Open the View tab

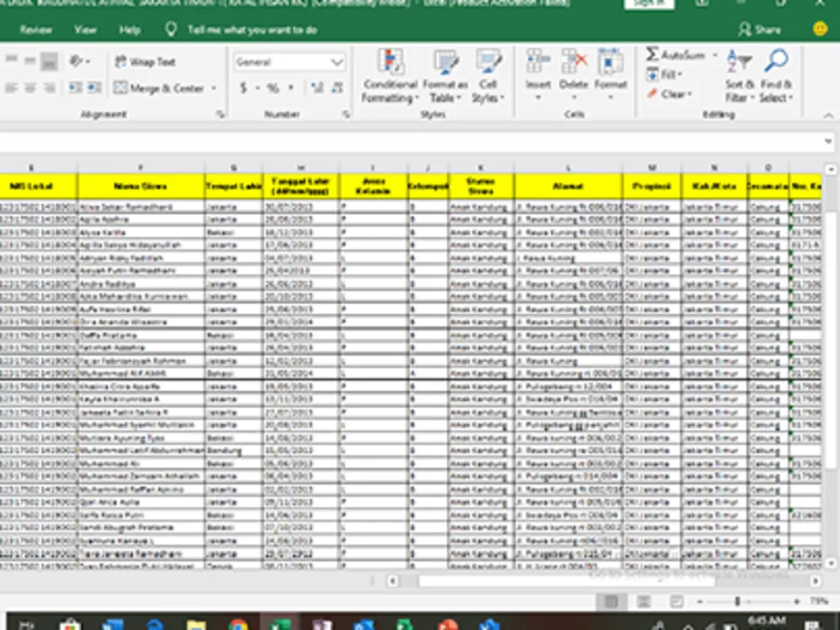[x=85, y=29]
